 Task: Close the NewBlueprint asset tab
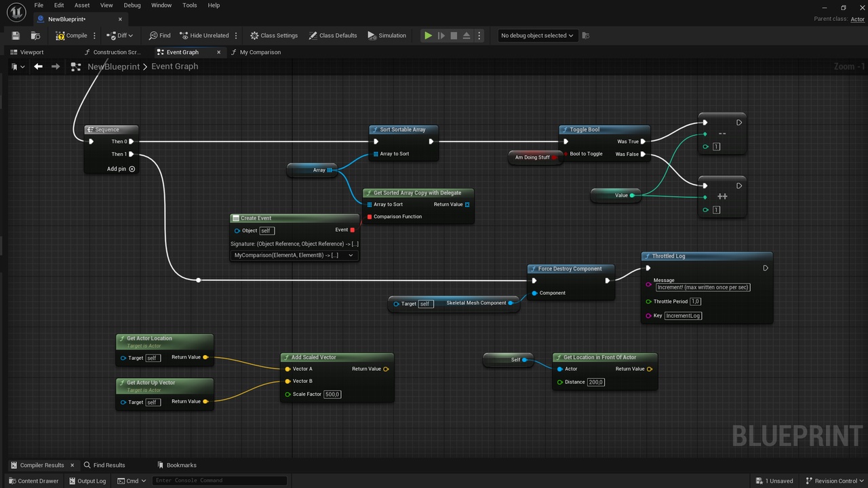point(121,19)
